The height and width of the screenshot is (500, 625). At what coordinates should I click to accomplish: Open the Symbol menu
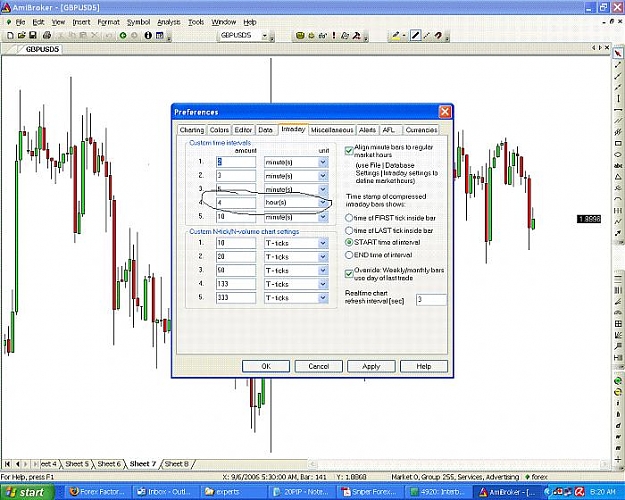click(x=138, y=22)
